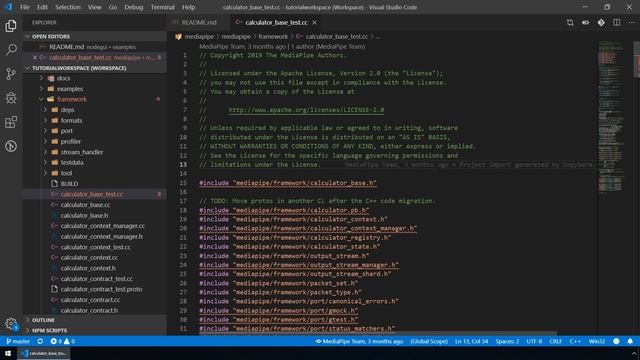Open the feedback smiley in status bar
The height and width of the screenshot is (360, 640).
point(616,341)
